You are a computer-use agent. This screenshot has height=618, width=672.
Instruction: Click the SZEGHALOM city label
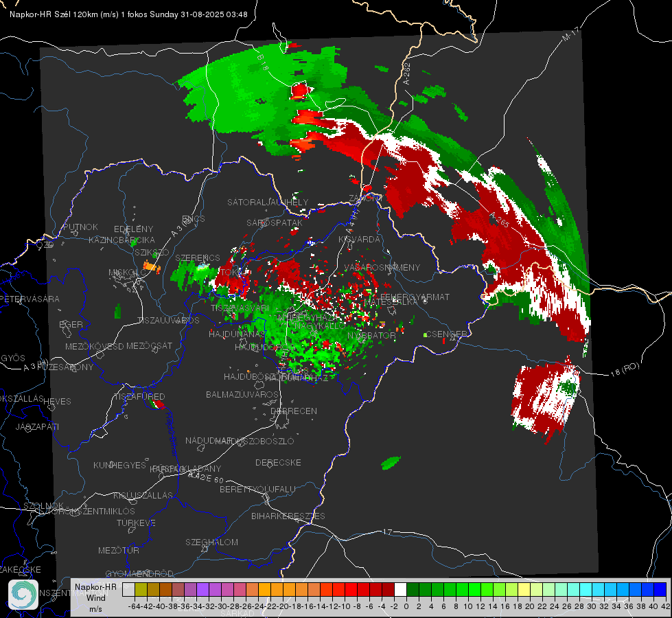pyautogui.click(x=211, y=542)
